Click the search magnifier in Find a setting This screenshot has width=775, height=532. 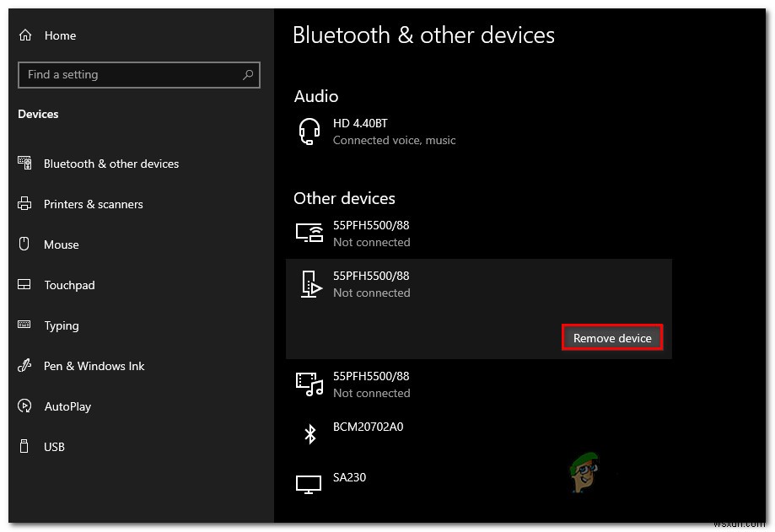pyautogui.click(x=248, y=74)
